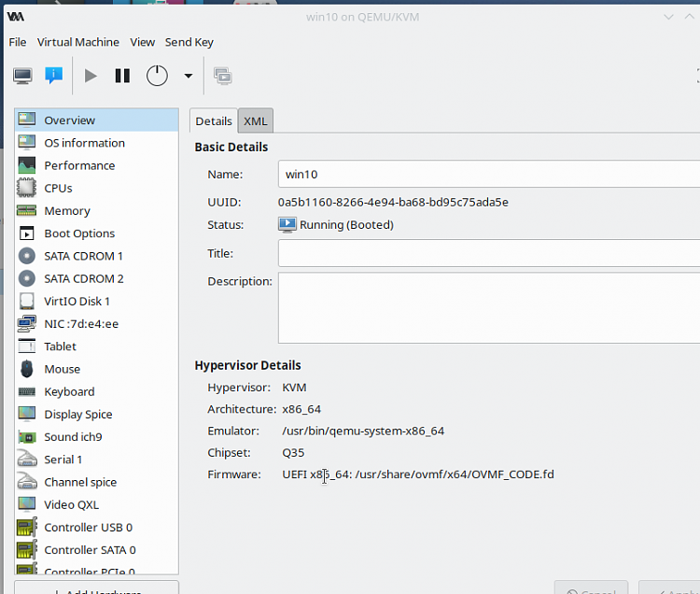Click the VirtIO Disk 1 drive icon

point(26,301)
